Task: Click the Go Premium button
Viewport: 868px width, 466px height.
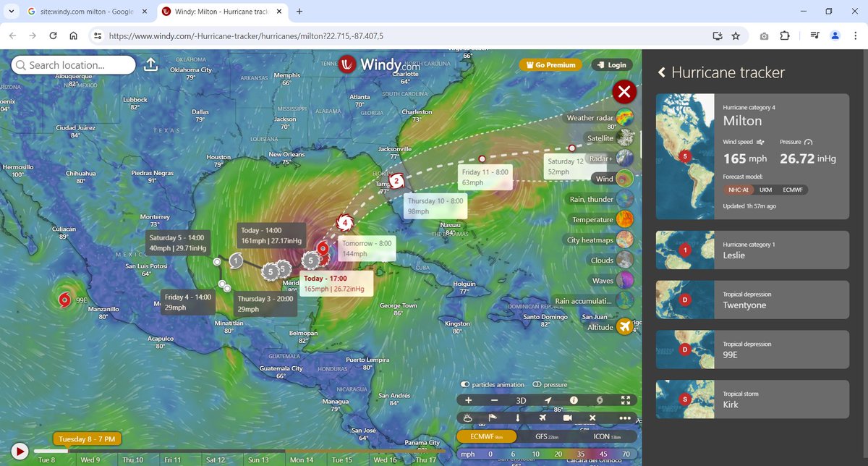Action: tap(550, 65)
